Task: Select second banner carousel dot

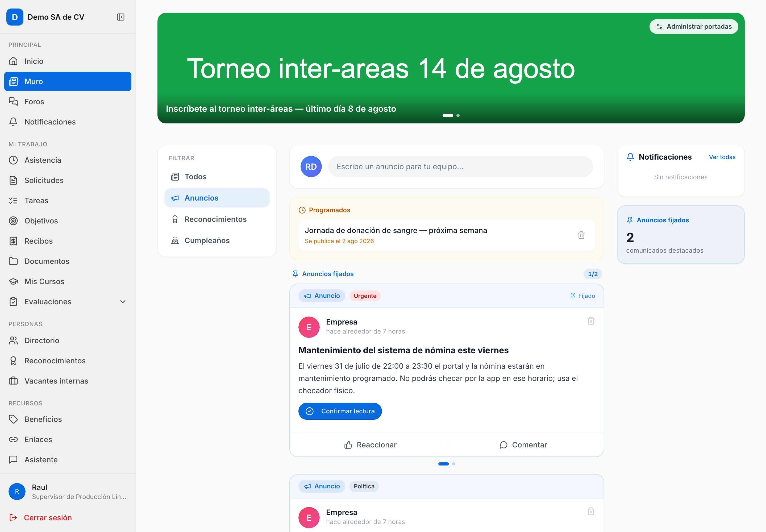Action: (x=458, y=115)
